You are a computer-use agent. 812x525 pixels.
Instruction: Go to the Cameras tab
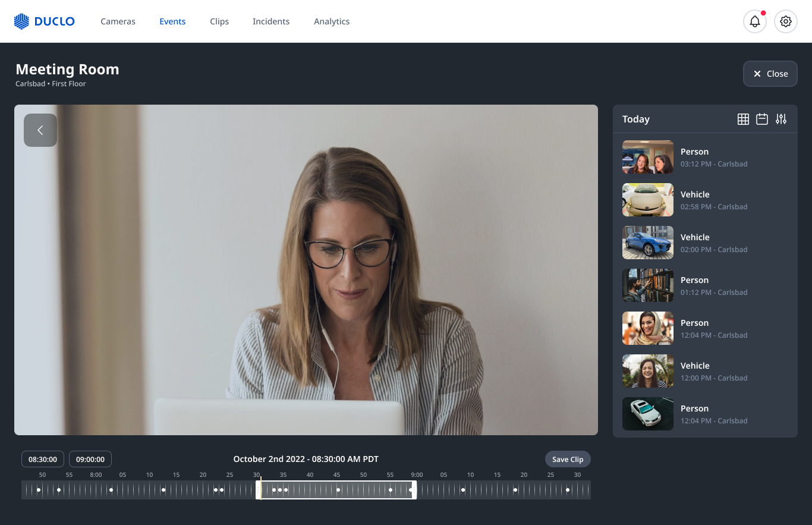pyautogui.click(x=118, y=21)
